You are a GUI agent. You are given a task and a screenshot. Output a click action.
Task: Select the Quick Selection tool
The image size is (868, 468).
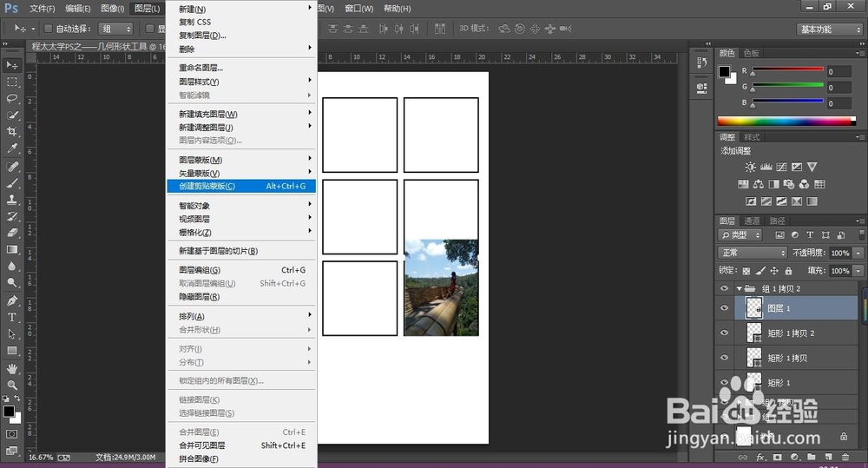pyautogui.click(x=11, y=115)
